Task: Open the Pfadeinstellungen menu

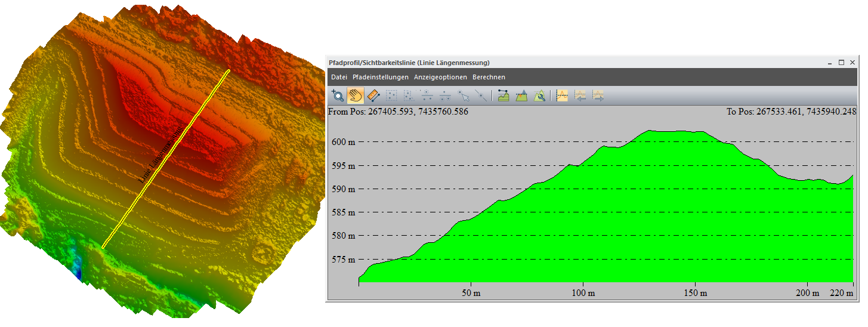Action: coord(381,77)
